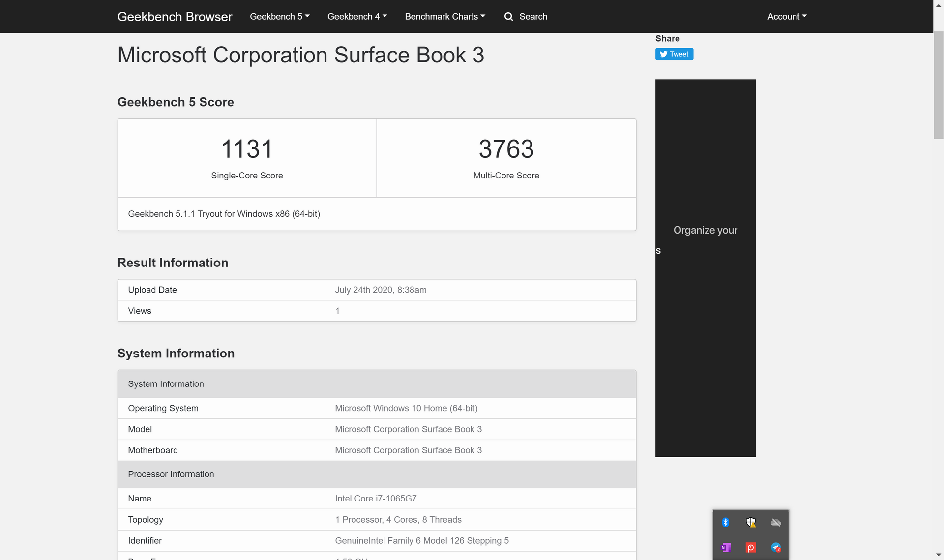Click the Tweet share button

click(x=674, y=54)
